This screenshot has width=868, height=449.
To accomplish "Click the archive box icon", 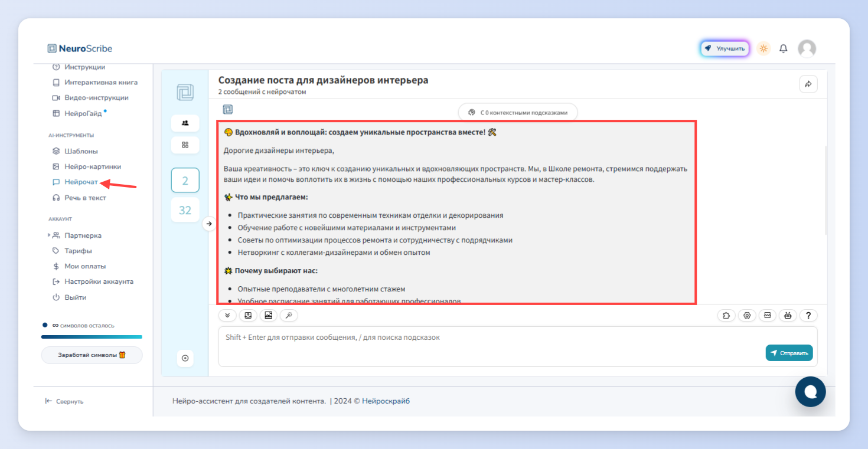I will coord(768,316).
